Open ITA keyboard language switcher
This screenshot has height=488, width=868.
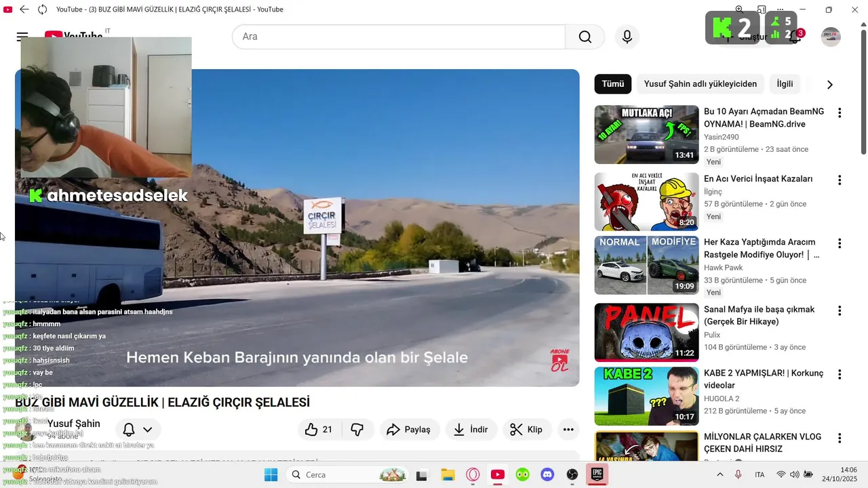[x=759, y=474]
